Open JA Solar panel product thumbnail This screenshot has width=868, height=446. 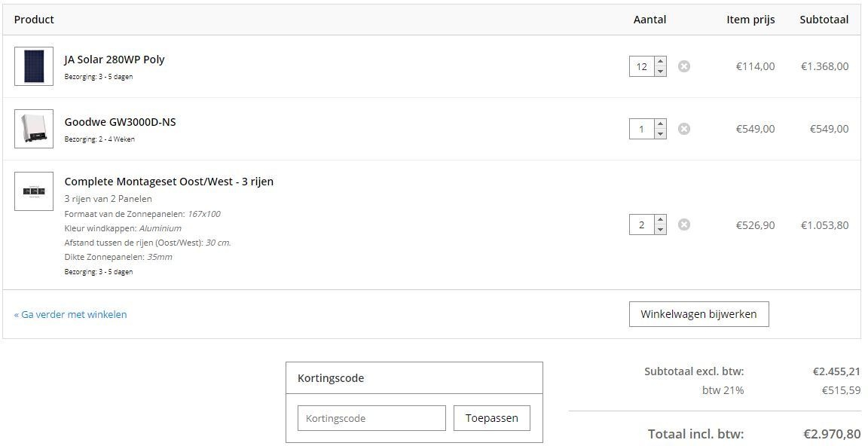[34, 66]
